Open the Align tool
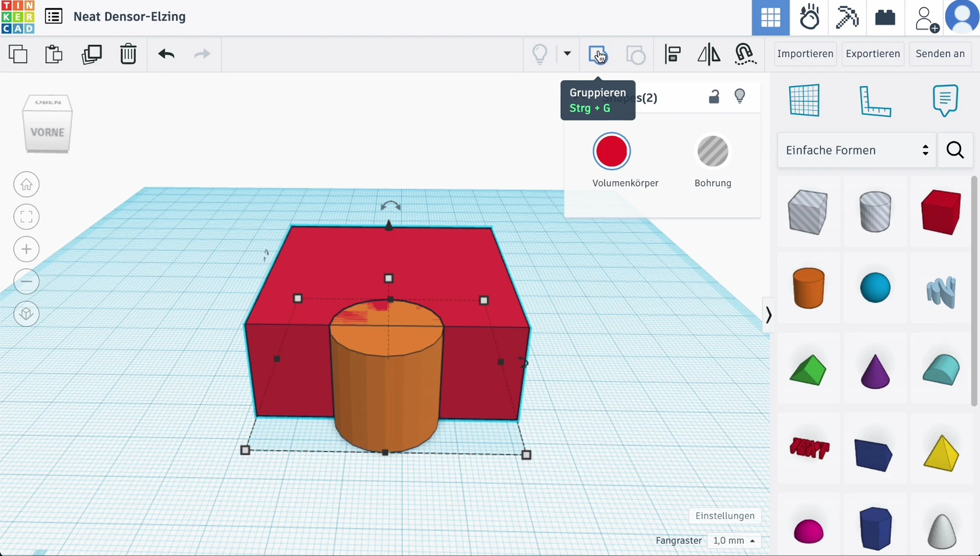Image resolution: width=980 pixels, height=556 pixels. tap(673, 54)
